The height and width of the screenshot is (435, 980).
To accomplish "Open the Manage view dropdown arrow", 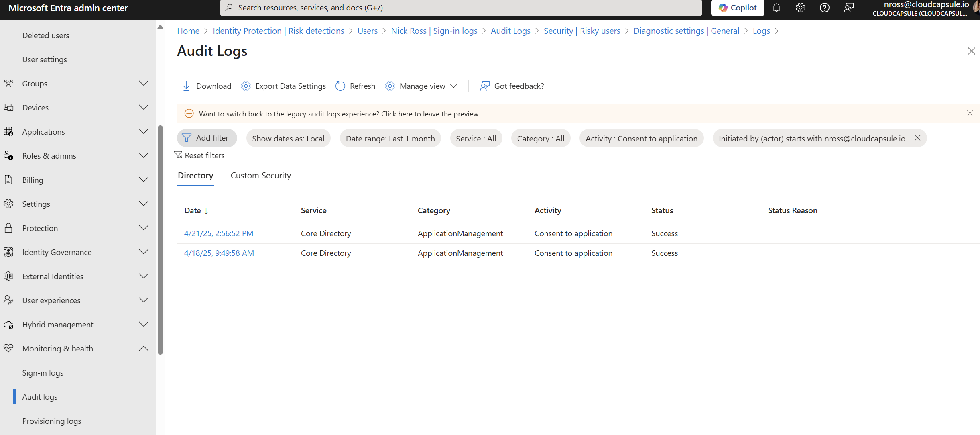I will coord(454,86).
